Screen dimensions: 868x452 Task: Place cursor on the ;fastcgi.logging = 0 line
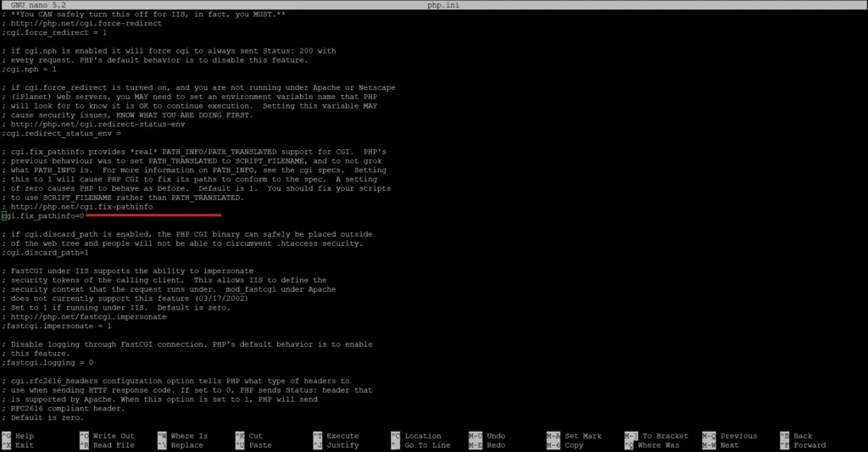(x=47, y=363)
